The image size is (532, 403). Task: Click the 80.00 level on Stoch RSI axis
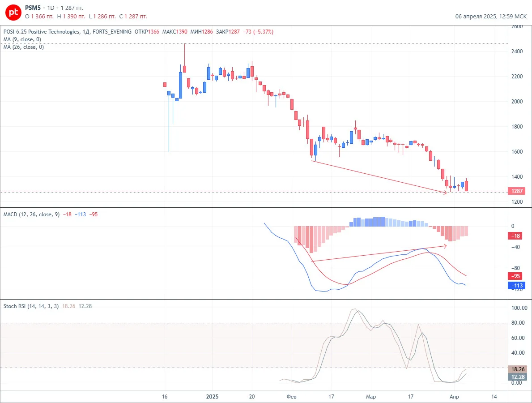pos(518,323)
